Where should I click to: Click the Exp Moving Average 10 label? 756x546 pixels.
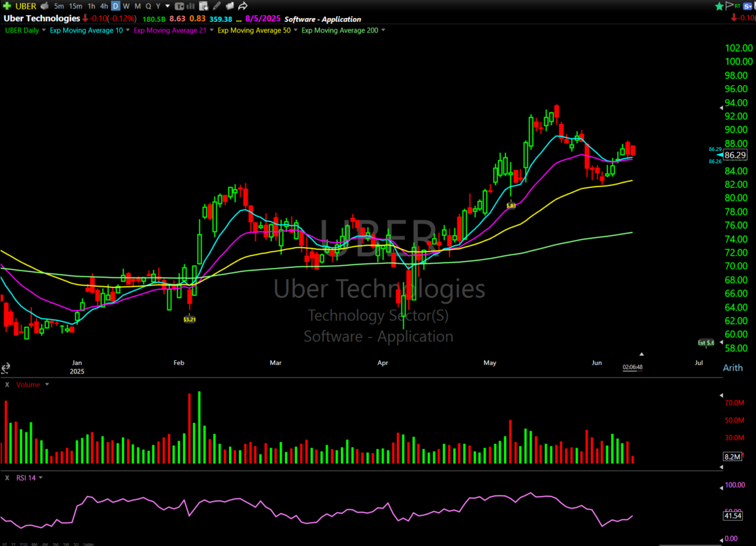86,30
